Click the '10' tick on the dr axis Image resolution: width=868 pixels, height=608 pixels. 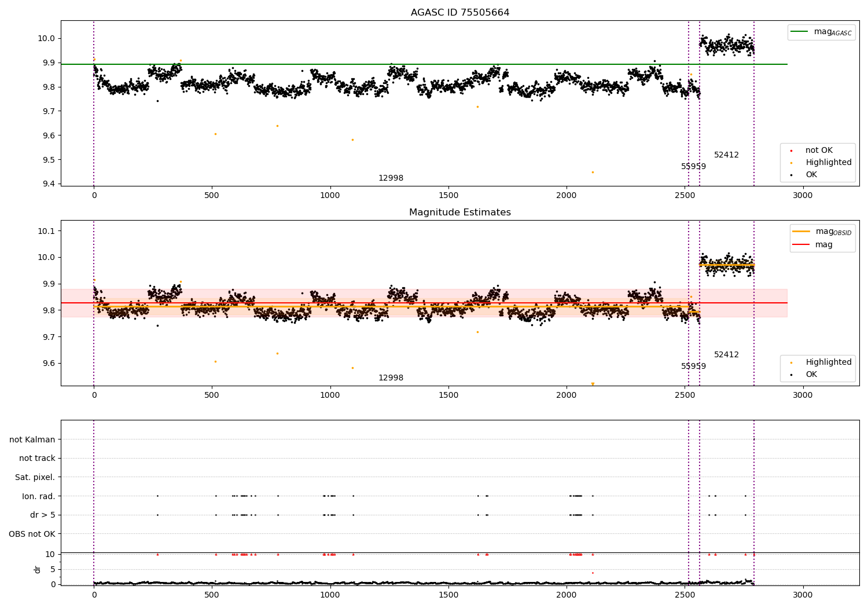click(50, 554)
